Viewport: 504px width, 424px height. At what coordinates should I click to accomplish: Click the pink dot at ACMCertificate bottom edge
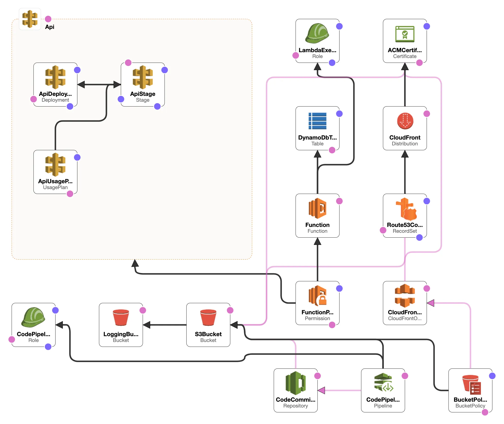[419, 63]
